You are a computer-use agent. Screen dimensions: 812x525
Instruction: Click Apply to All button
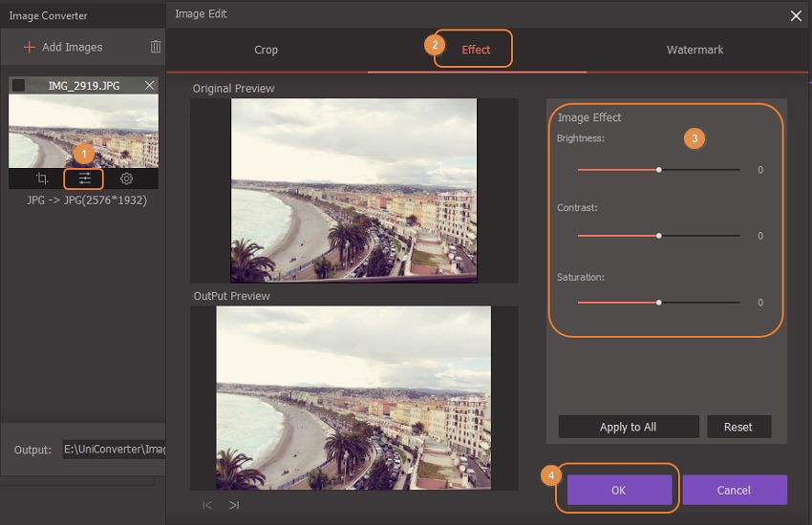pyautogui.click(x=628, y=427)
